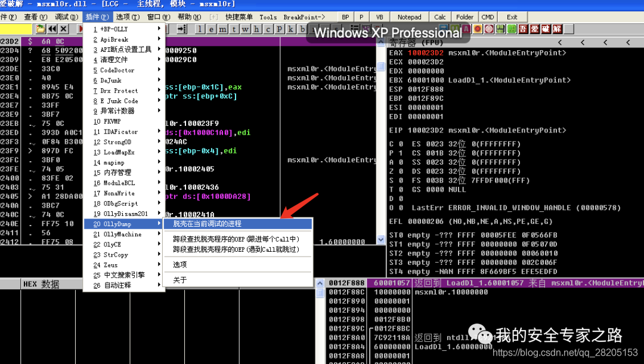
Task: Click the restart (double rewind) toolbar icon
Action: 52,29
